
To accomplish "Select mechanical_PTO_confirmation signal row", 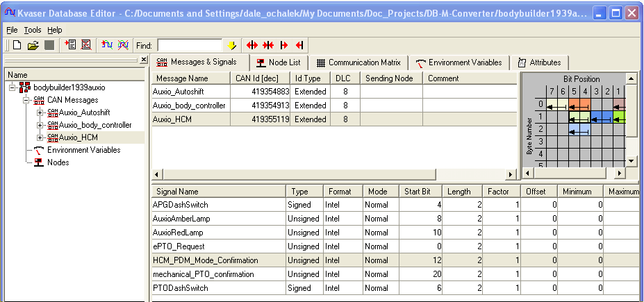I will [x=395, y=274].
